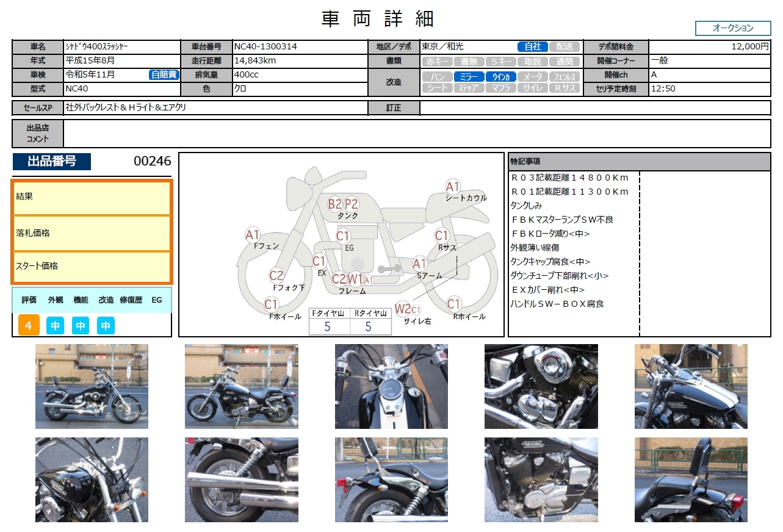Click the C1 marker on Rサス
783x532 pixels.
click(442, 235)
